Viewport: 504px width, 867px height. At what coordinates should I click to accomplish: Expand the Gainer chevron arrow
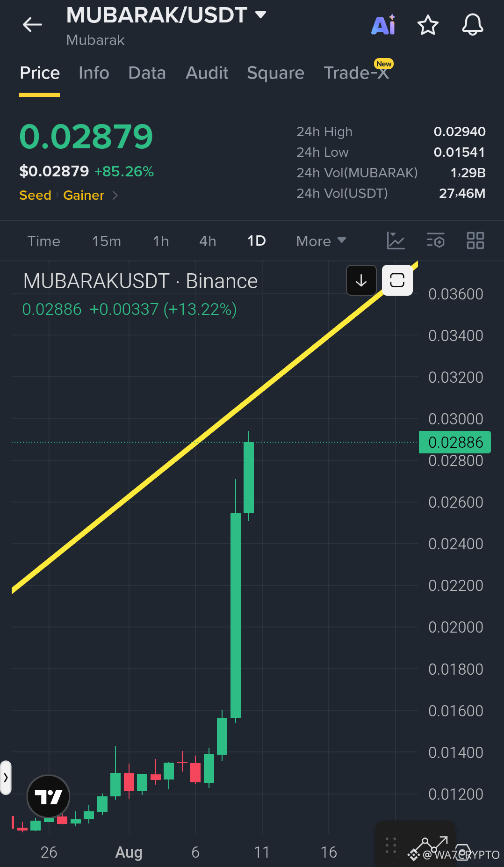(115, 195)
